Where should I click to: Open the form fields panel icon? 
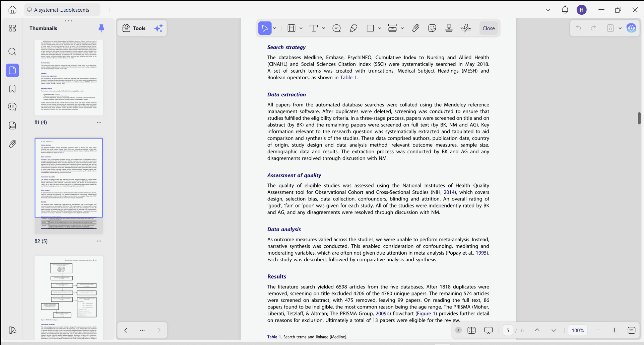pyautogui.click(x=12, y=125)
